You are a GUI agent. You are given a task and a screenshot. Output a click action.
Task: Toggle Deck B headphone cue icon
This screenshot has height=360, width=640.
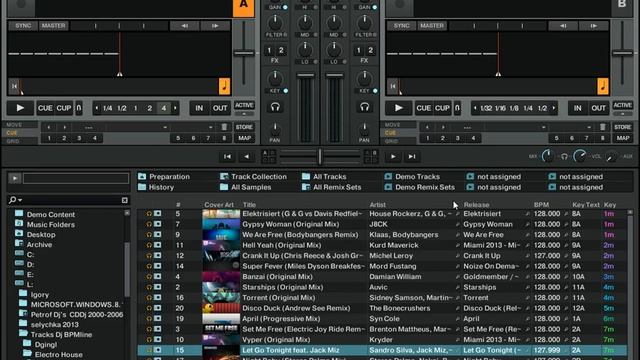coord(364,107)
